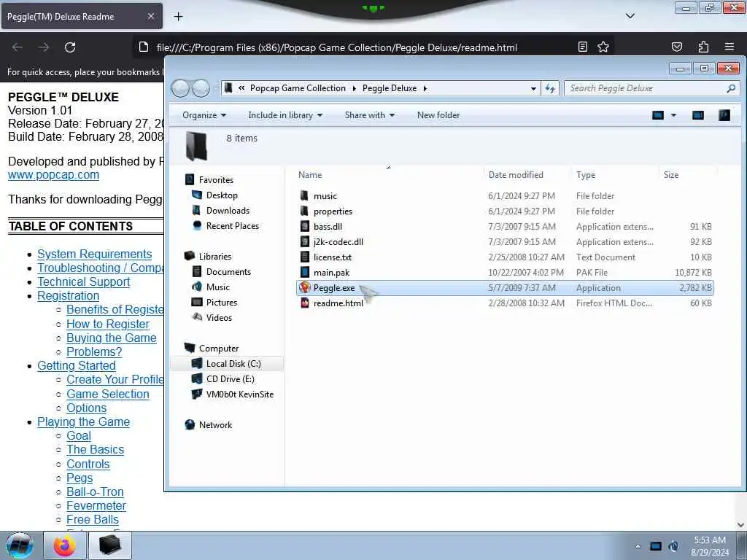The image size is (747, 560).
Task: Click the New folder button
Action: point(438,115)
